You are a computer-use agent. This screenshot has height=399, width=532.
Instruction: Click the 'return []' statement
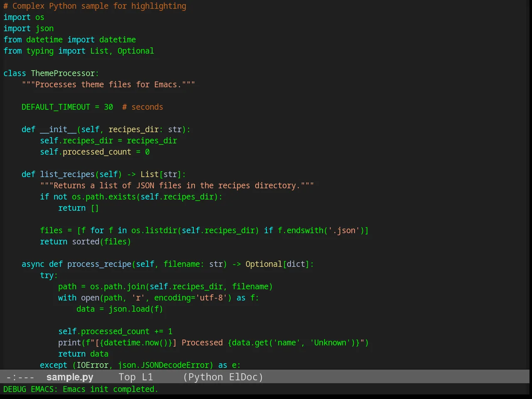click(79, 208)
